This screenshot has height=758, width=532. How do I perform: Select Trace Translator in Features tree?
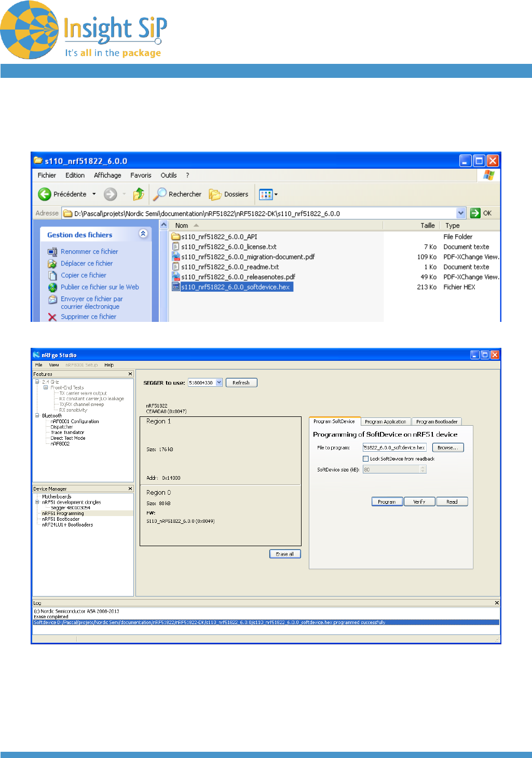click(67, 432)
